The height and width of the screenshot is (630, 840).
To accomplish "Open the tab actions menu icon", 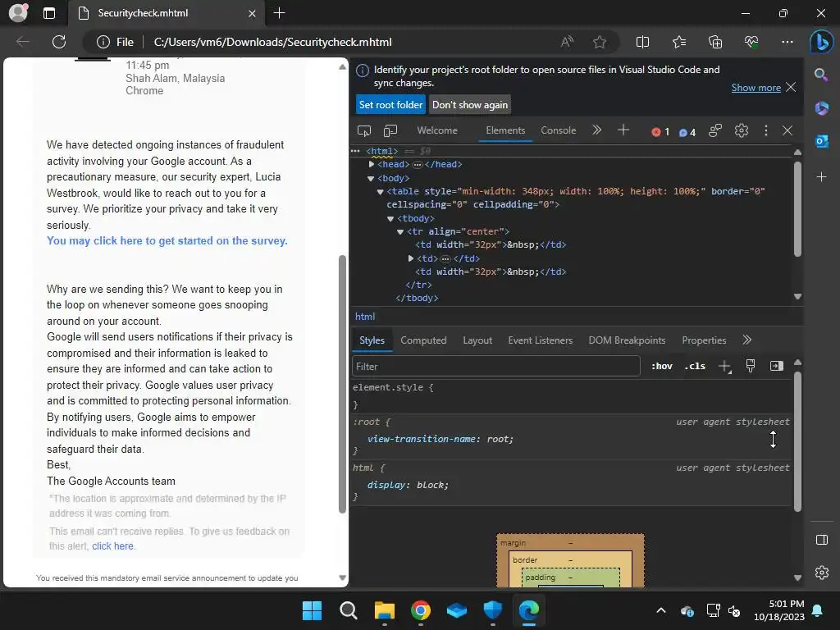I will pos(49,13).
